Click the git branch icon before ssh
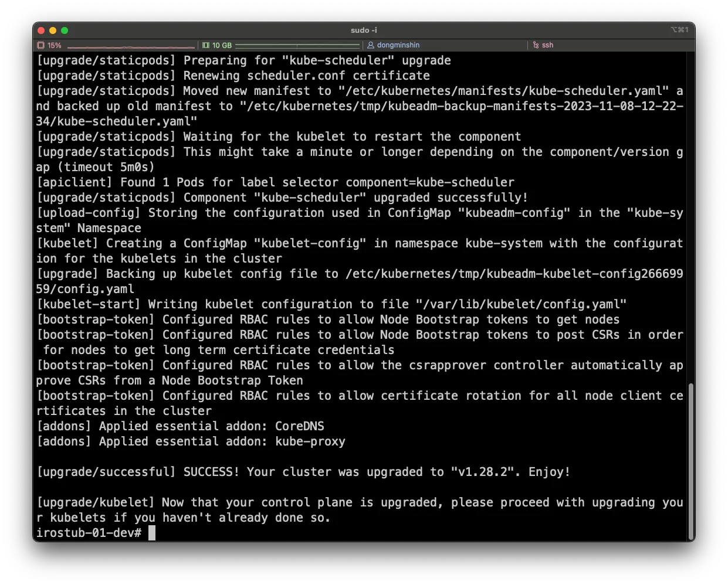 (536, 45)
